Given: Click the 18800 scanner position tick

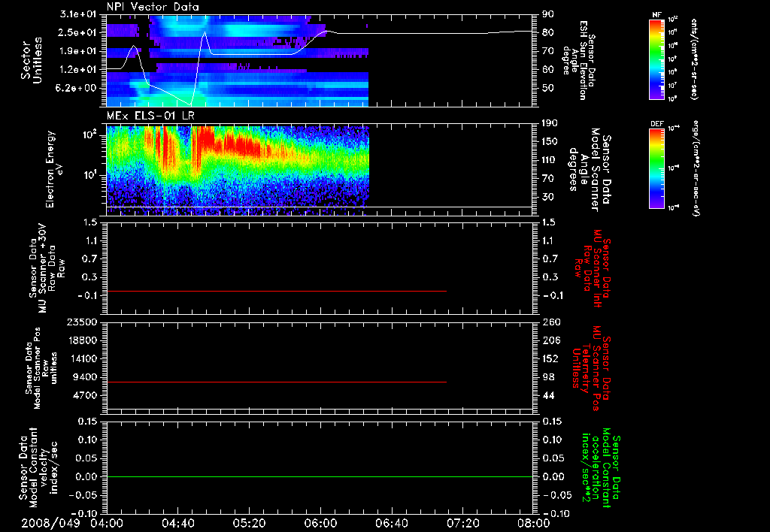Looking at the screenshot, I should [x=82, y=340].
